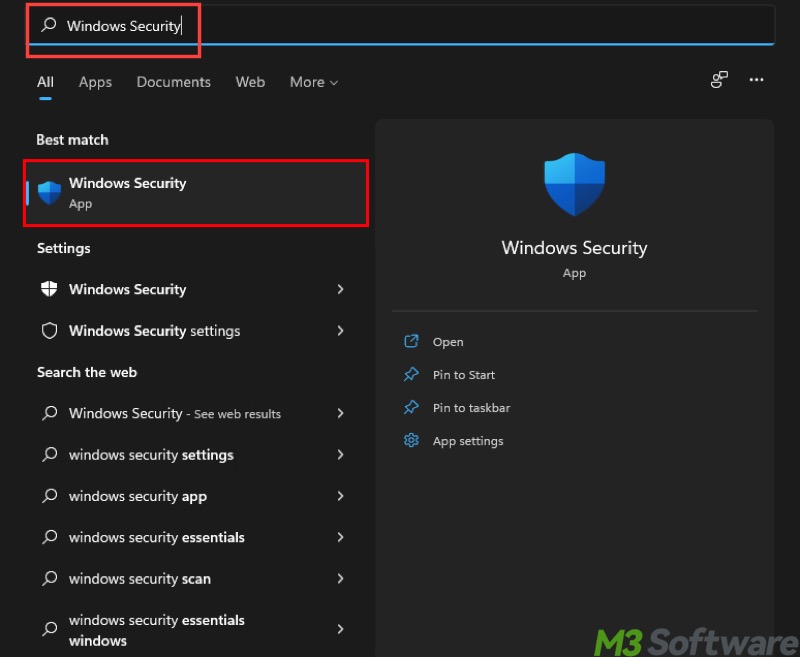Click the pin icon beside Pin to Start
This screenshot has height=657, width=800.
[411, 374]
